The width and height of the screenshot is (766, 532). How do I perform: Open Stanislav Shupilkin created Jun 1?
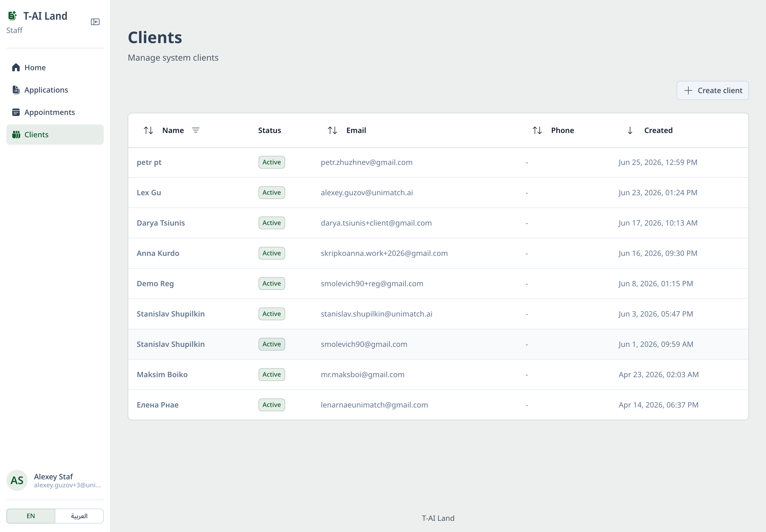(171, 344)
